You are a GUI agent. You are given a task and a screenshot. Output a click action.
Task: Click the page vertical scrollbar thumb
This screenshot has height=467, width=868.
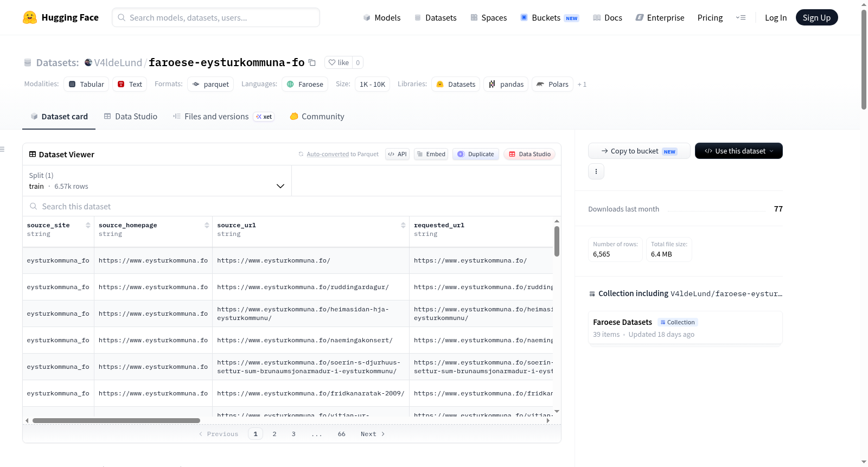click(864, 60)
